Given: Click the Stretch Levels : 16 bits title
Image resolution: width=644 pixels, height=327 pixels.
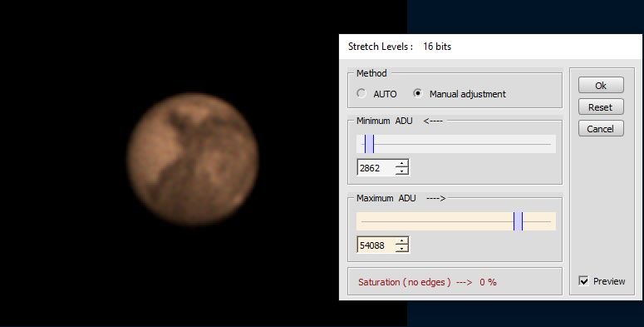Looking at the screenshot, I should coord(400,47).
